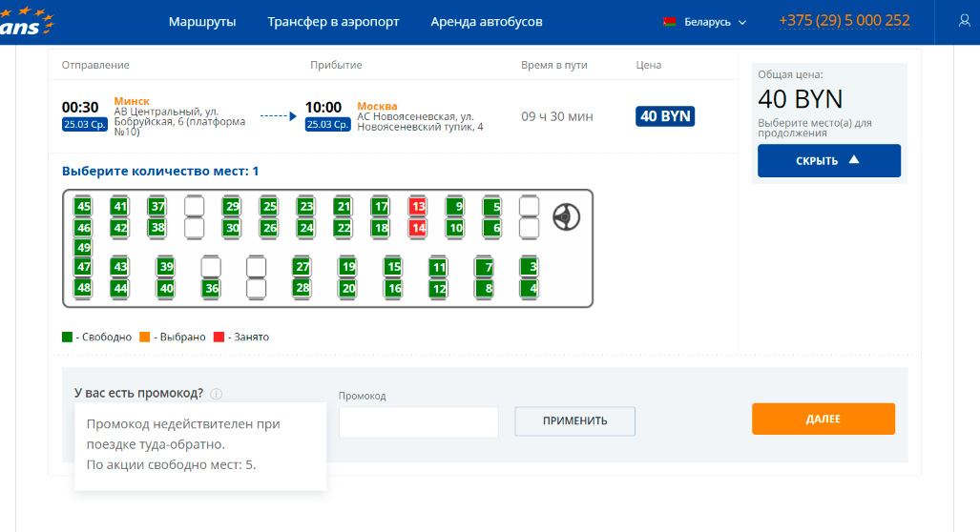Click the company logo in header
The width and height of the screenshot is (980, 532).
(x=27, y=21)
